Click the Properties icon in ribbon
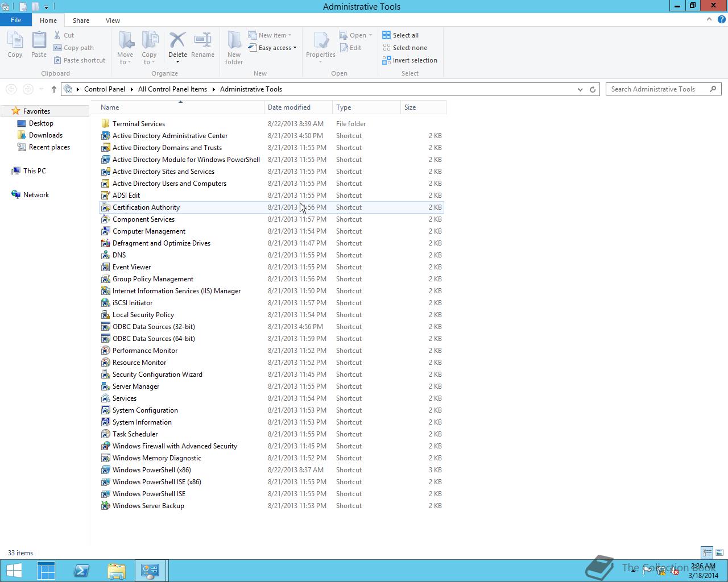This screenshot has height=582, width=728. (321, 41)
